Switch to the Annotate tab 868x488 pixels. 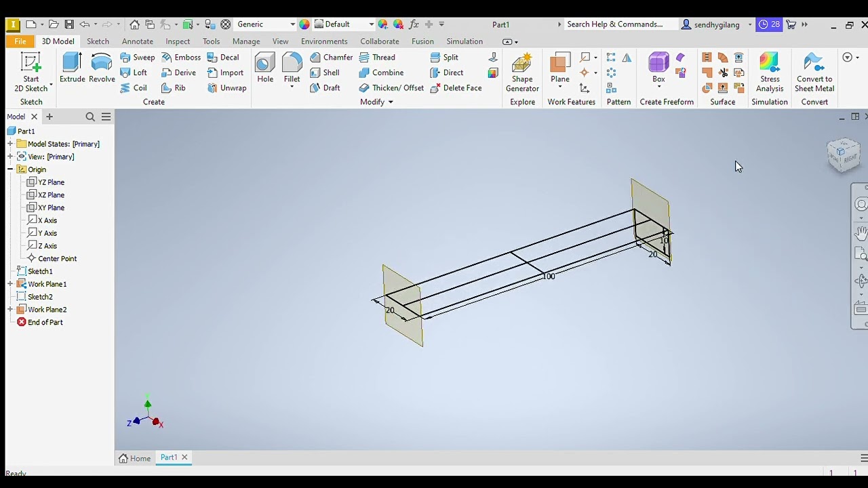click(x=137, y=41)
